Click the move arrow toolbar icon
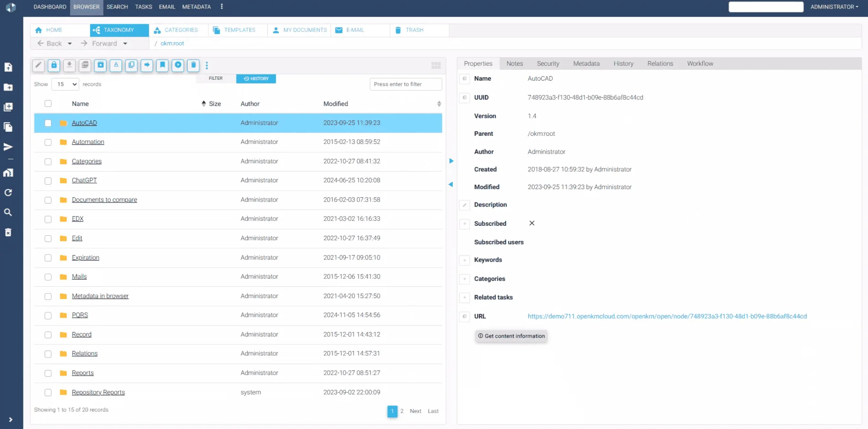The height and width of the screenshot is (429, 868). tap(147, 65)
